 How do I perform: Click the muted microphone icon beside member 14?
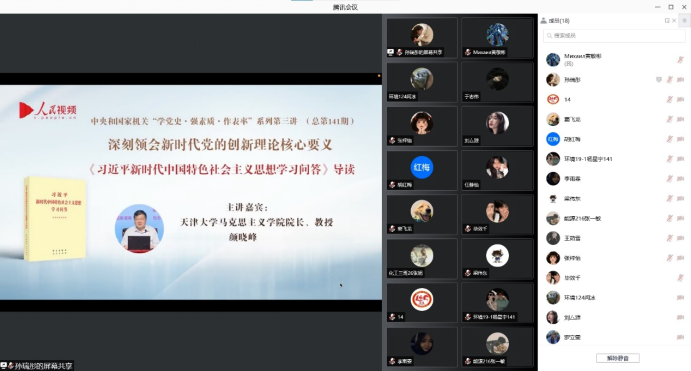click(x=669, y=100)
